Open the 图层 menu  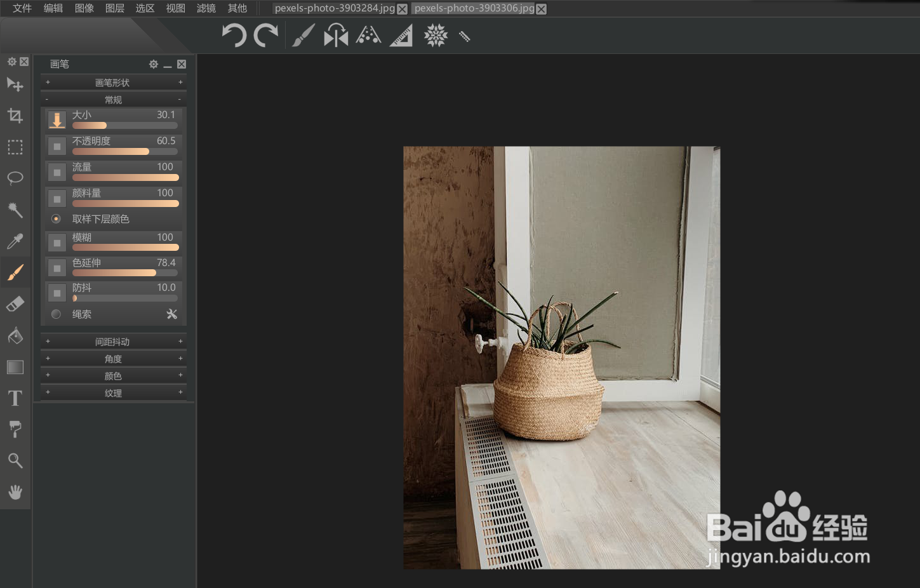[115, 8]
